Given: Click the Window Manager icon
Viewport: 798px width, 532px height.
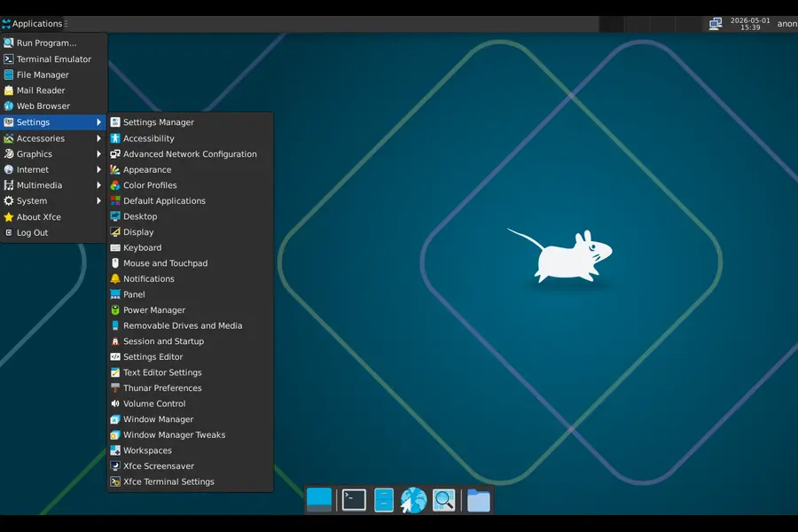Looking at the screenshot, I should click(115, 419).
